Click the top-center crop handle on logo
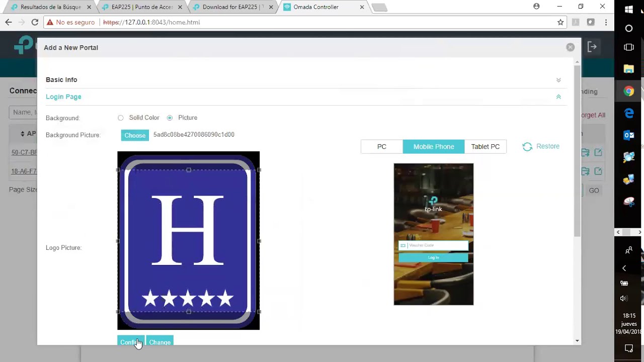 coord(189,170)
